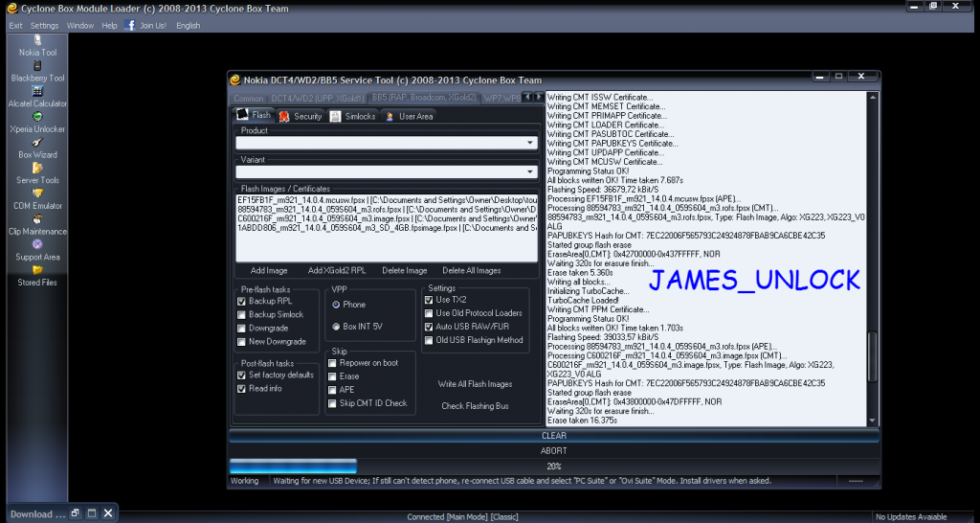Viewport: 980px width, 523px height.
Task: Open the Stored Files folder icon
Action: (x=37, y=270)
